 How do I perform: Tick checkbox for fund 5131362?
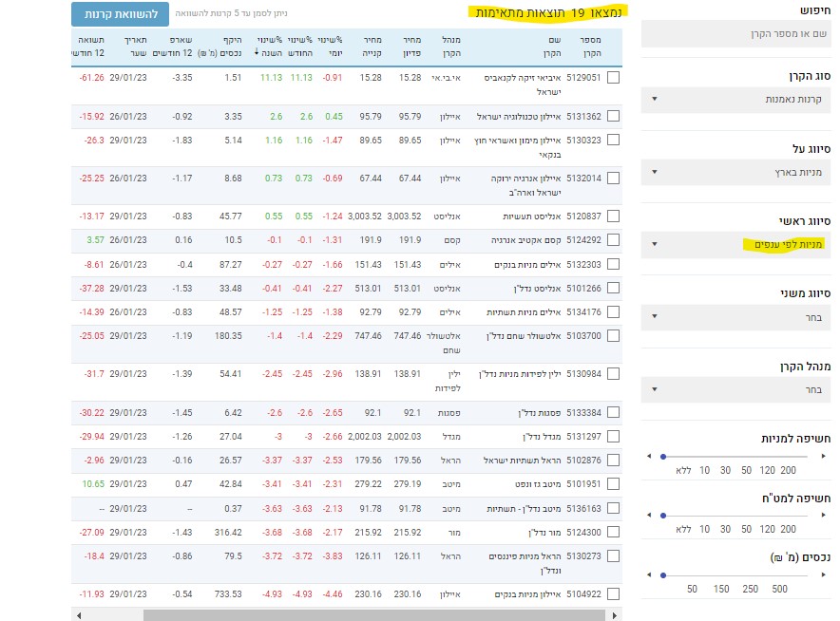614,116
